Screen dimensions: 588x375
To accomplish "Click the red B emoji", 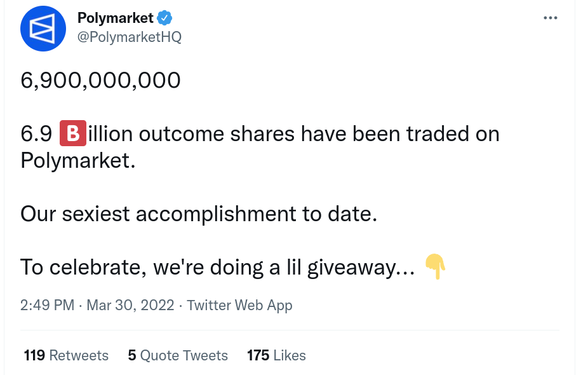I will coord(72,134).
